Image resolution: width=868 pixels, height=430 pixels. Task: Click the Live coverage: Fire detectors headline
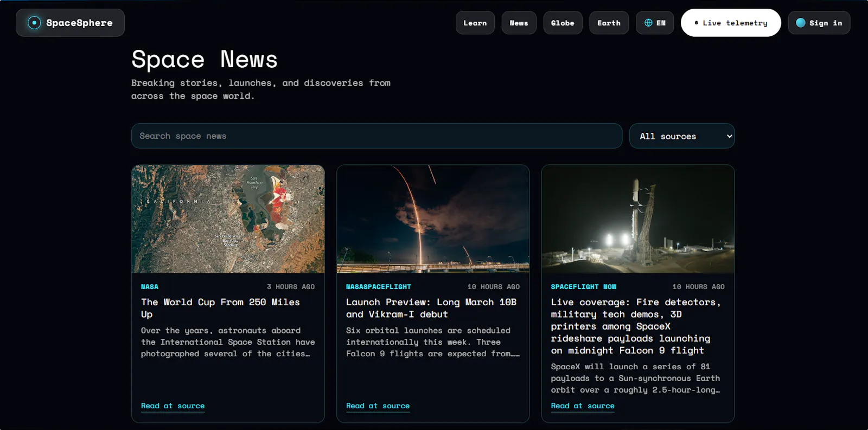(x=636, y=326)
